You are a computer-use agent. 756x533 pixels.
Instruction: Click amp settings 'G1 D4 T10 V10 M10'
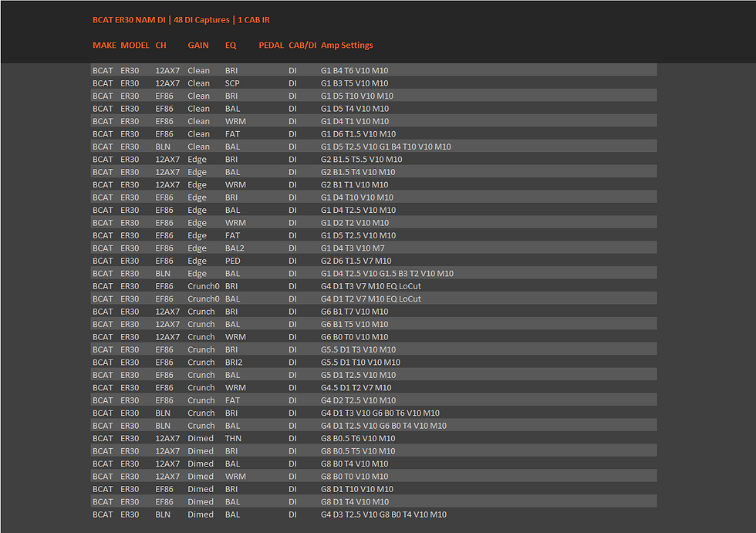[356, 197]
